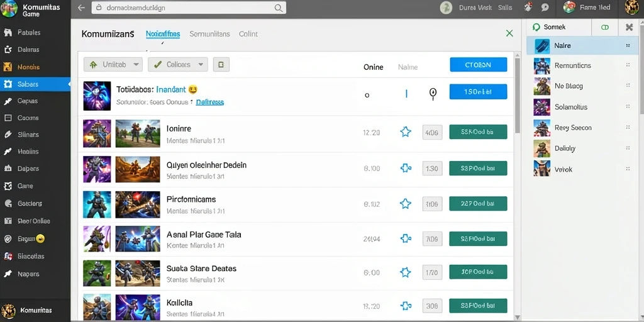Click the puzzle icon for Kollclia row

point(406,306)
